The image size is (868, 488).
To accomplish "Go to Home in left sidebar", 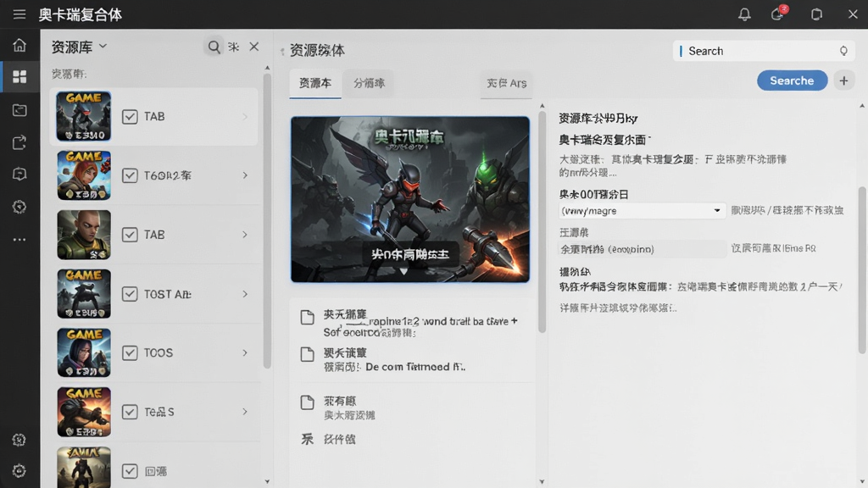I will coord(19,45).
